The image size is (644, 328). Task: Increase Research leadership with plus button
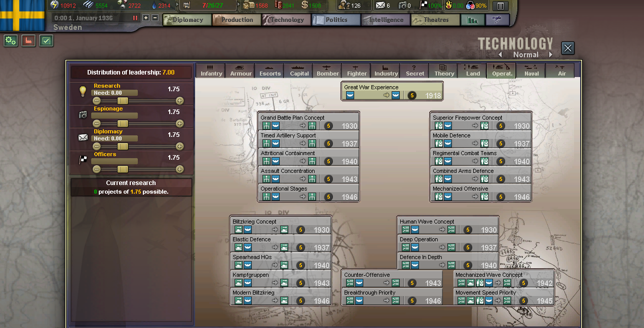click(179, 101)
